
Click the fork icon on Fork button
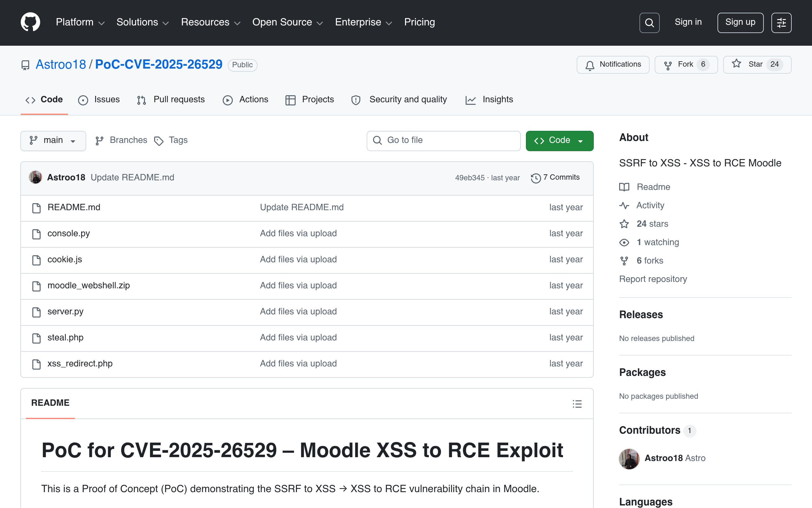668,65
